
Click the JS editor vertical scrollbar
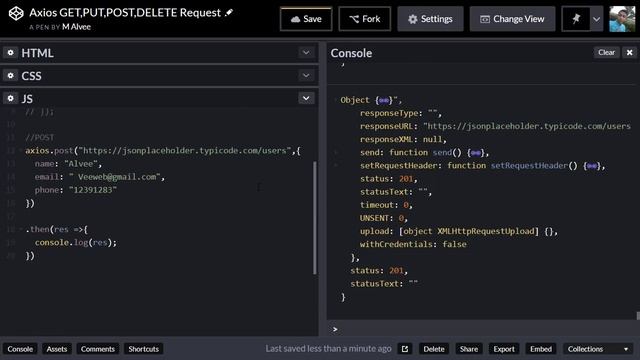coord(315,218)
